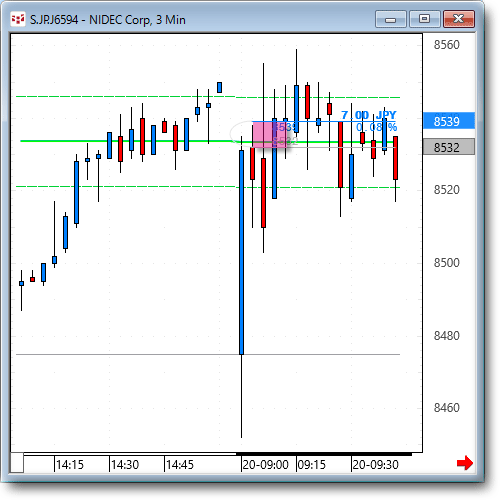Click the 7.00 JPY measurement label
Image resolution: width=502 pixels, height=500 pixels.
[369, 115]
